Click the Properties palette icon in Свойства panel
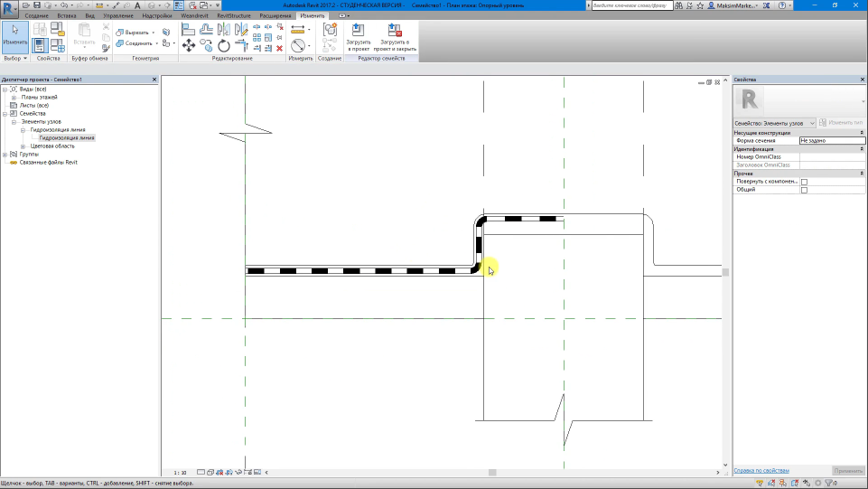The width and height of the screenshot is (868, 489). click(40, 45)
